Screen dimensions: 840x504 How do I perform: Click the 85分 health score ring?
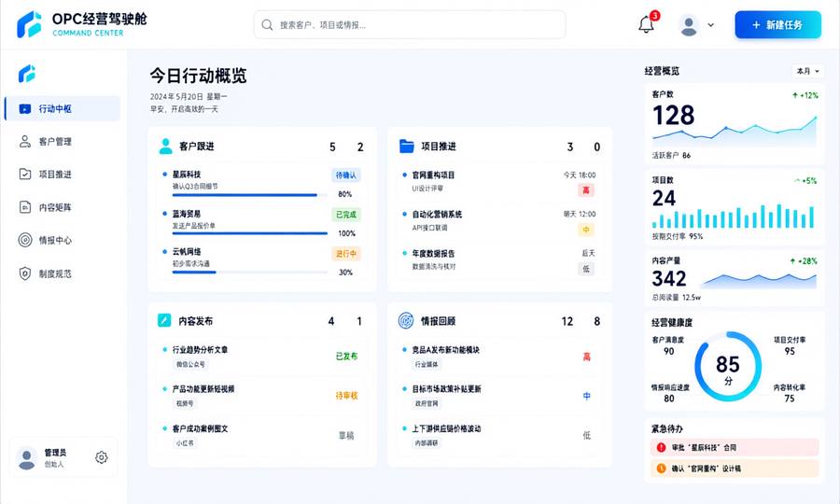coord(728,367)
